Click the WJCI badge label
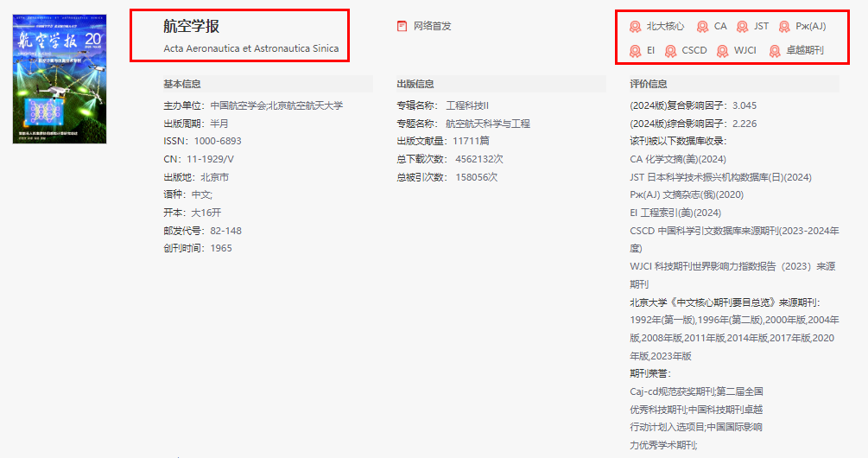Viewport: 868px width, 458px height. (745, 50)
